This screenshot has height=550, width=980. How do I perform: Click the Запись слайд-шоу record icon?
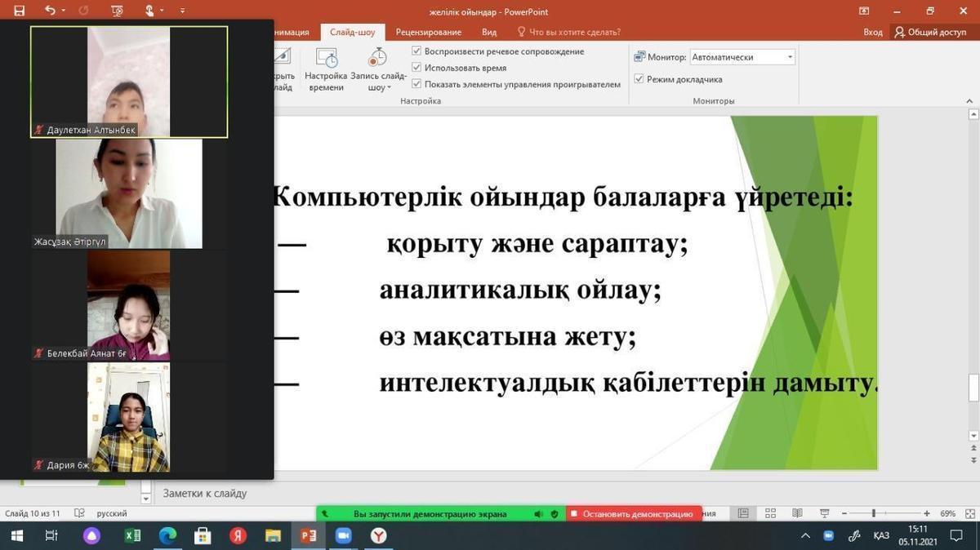pyautogui.click(x=376, y=59)
